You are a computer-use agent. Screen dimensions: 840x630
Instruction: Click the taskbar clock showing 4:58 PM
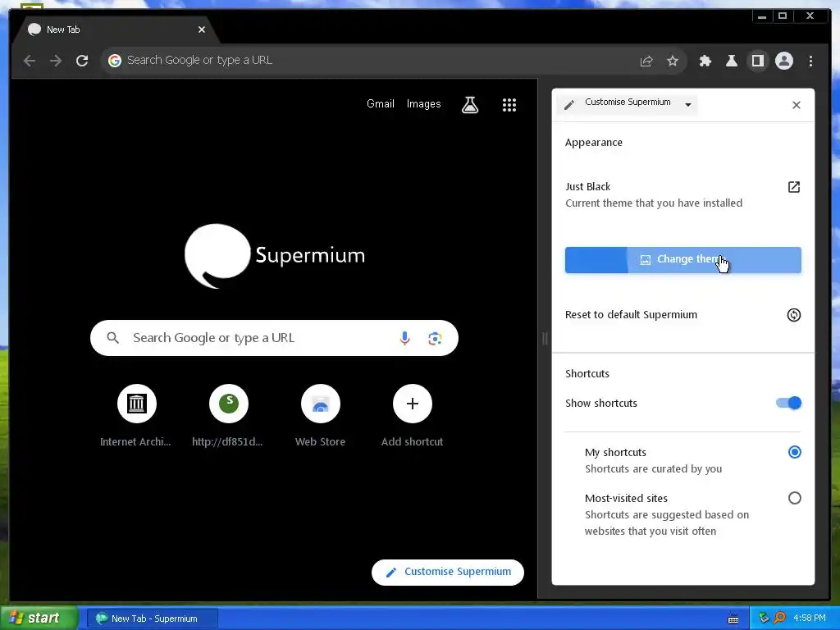809,619
